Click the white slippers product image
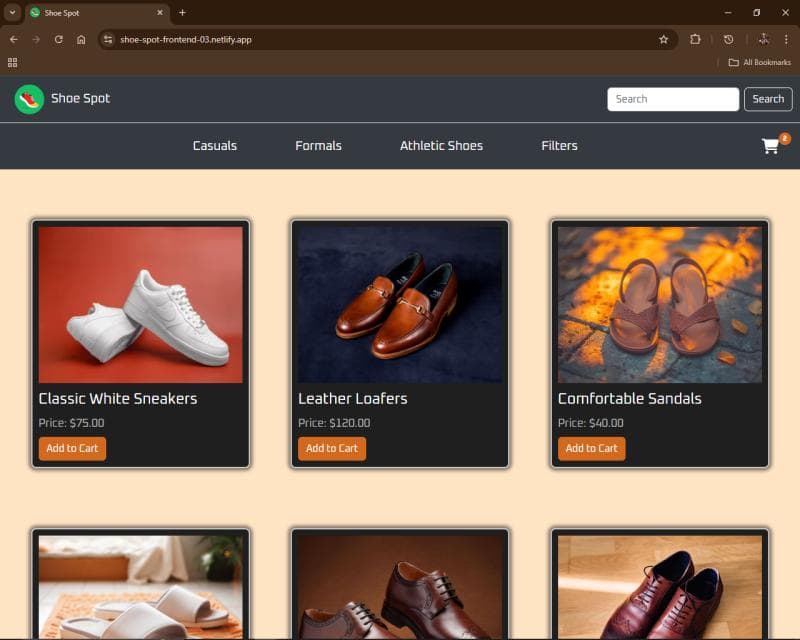This screenshot has width=800, height=640. 141,587
